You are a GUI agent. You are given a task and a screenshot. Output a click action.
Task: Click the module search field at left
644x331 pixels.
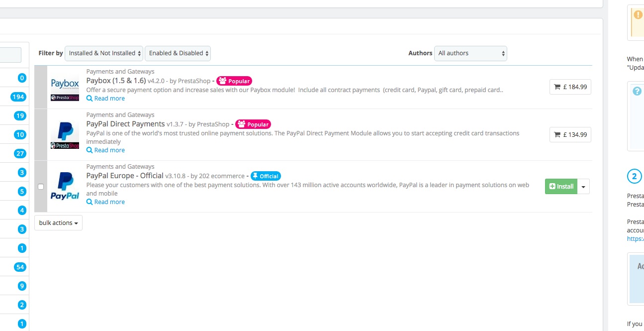[x=10, y=55]
